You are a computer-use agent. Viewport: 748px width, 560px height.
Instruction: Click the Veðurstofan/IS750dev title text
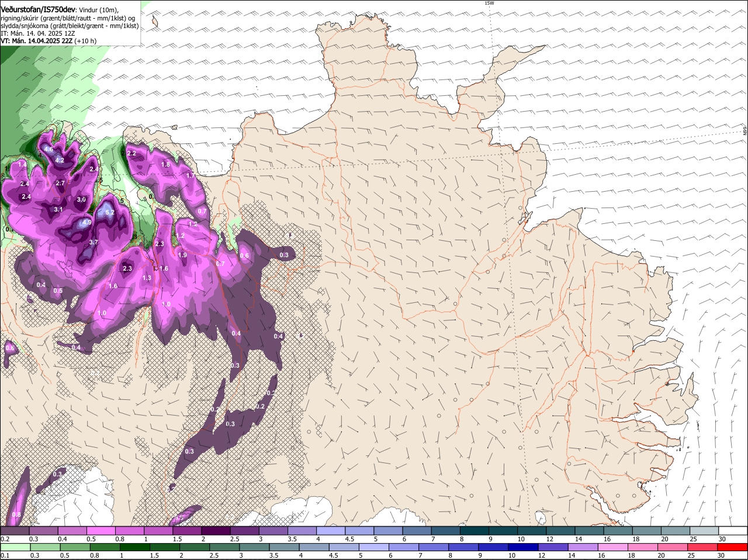click(x=38, y=9)
